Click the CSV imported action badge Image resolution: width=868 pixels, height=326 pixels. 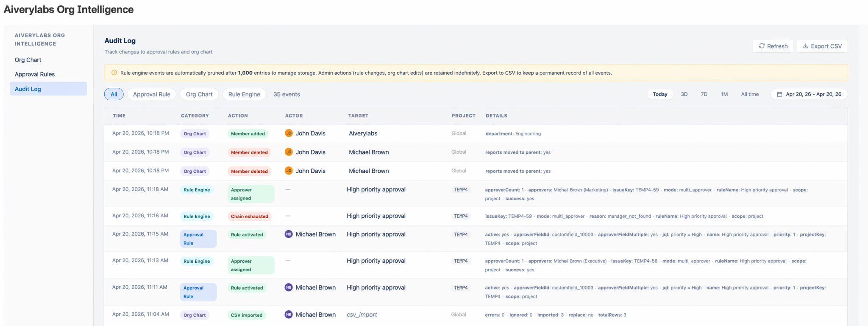coord(247,315)
